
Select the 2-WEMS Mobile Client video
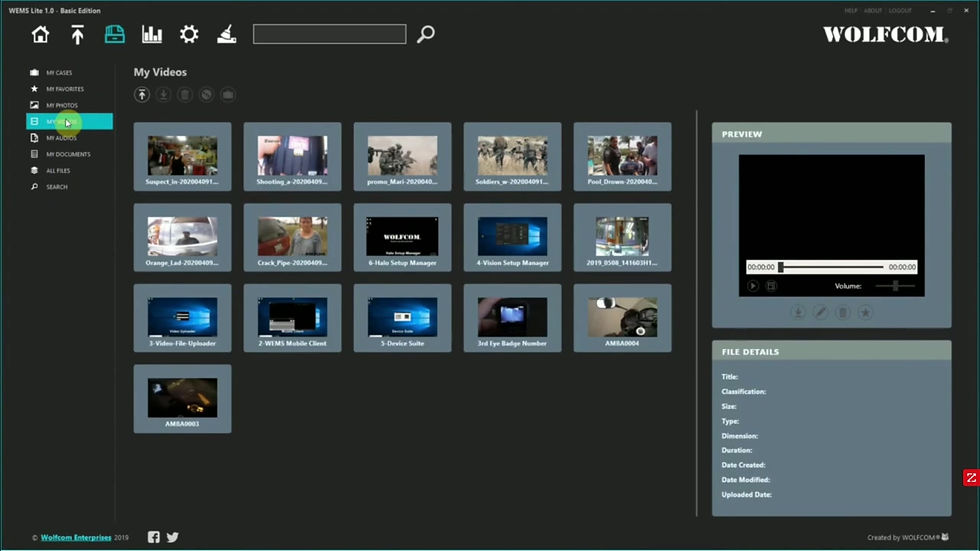pos(292,318)
